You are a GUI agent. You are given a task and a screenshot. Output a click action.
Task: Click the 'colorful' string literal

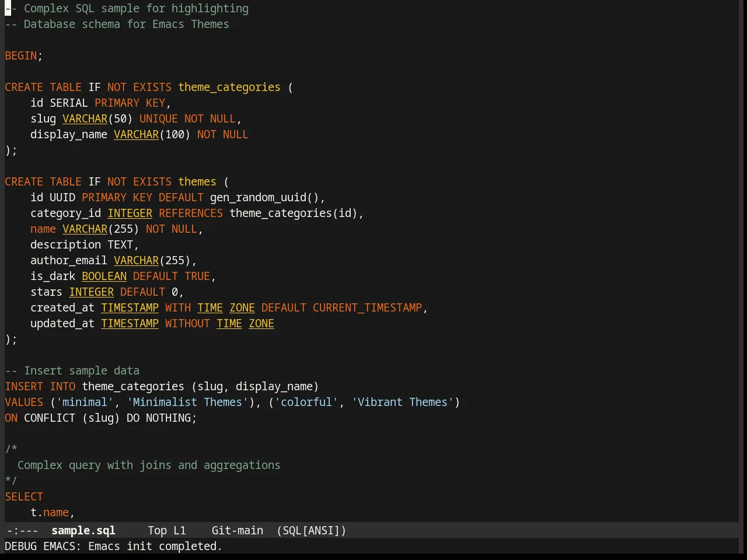[x=306, y=402]
